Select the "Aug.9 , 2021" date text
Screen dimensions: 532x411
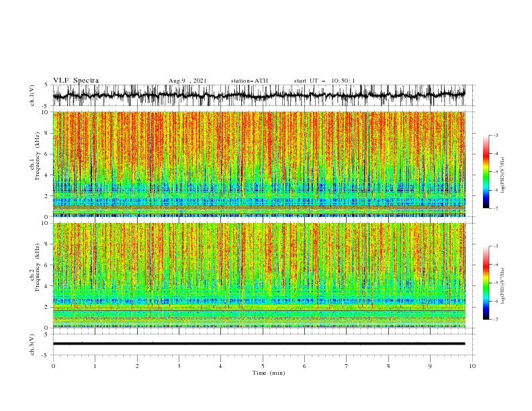click(187, 81)
